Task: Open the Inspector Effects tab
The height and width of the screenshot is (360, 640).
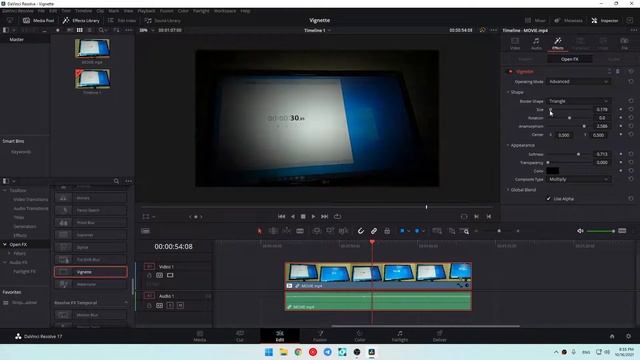Action: tap(558, 43)
